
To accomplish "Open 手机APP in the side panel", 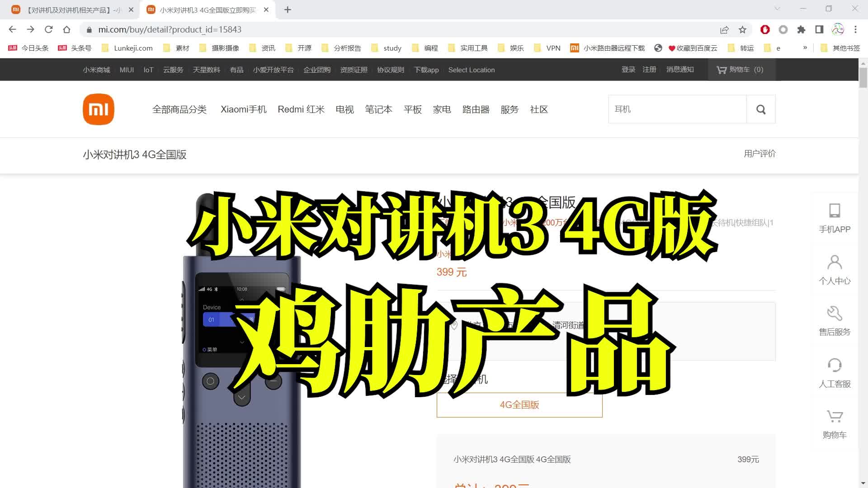I will coord(835,218).
